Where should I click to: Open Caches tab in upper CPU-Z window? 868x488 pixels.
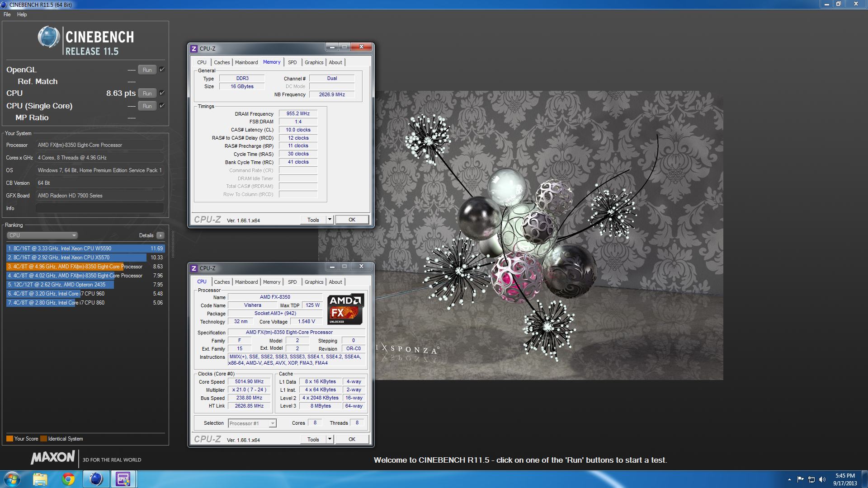tap(222, 62)
